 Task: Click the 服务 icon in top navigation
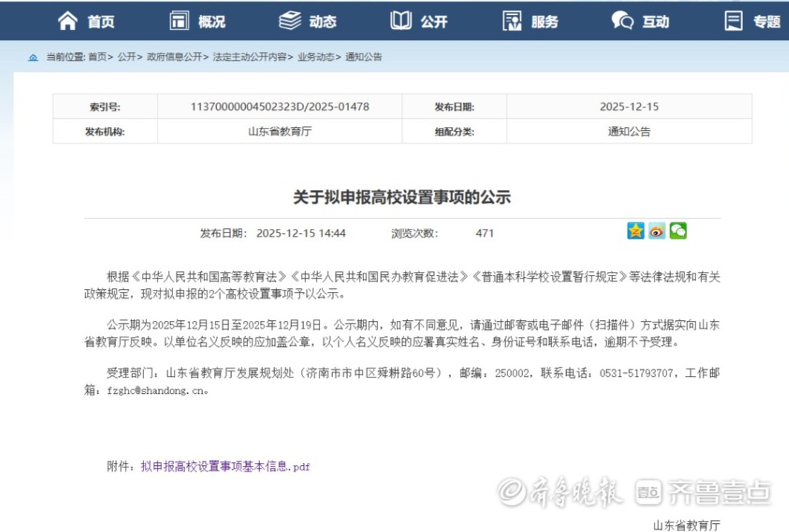tap(512, 21)
